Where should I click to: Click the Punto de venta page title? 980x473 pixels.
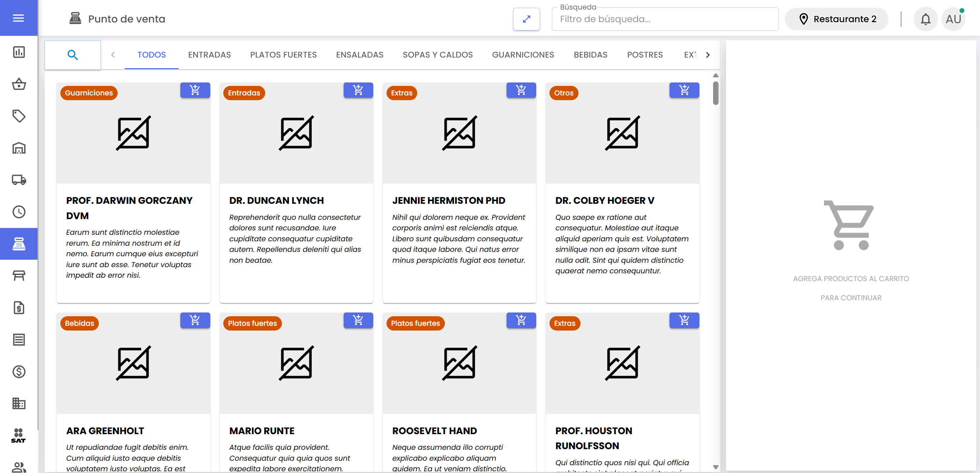(127, 19)
